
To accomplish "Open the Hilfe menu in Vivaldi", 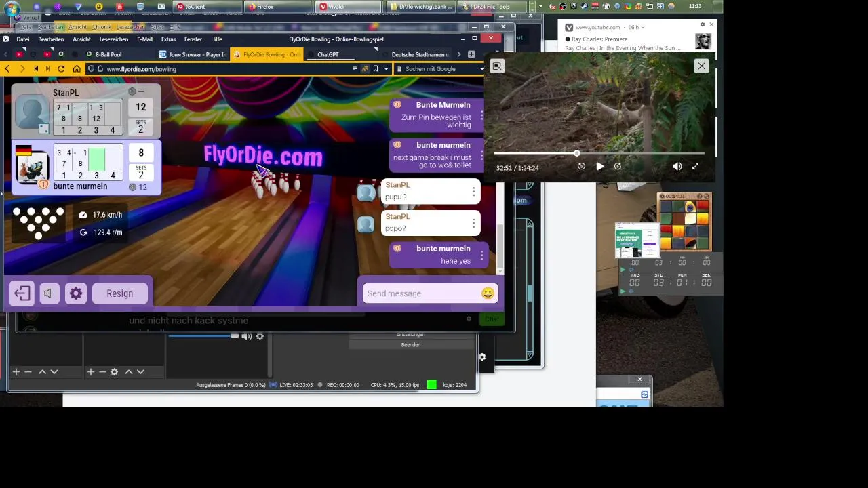I will click(x=216, y=39).
